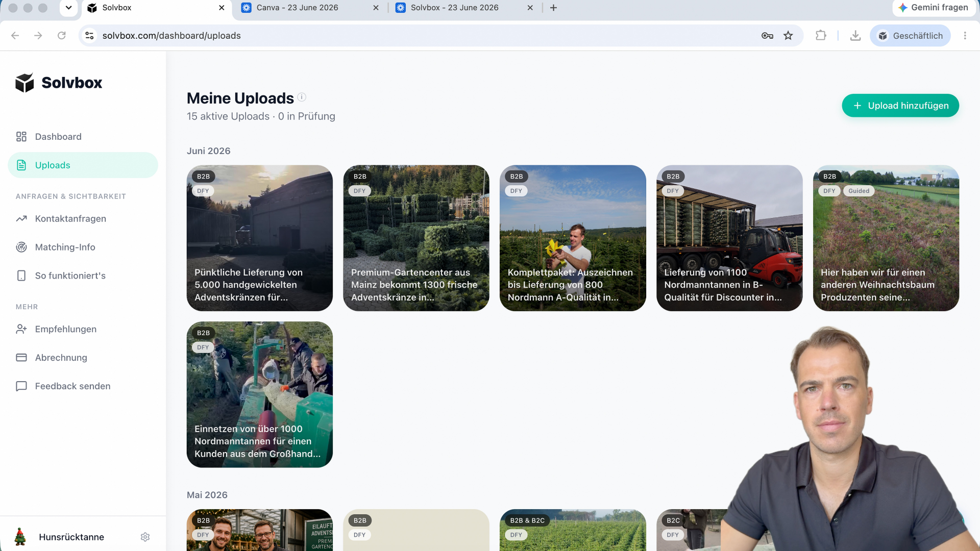980x551 pixels.
Task: Open Einnetzen von über 1000 Nordmanntannen card
Action: point(260,394)
